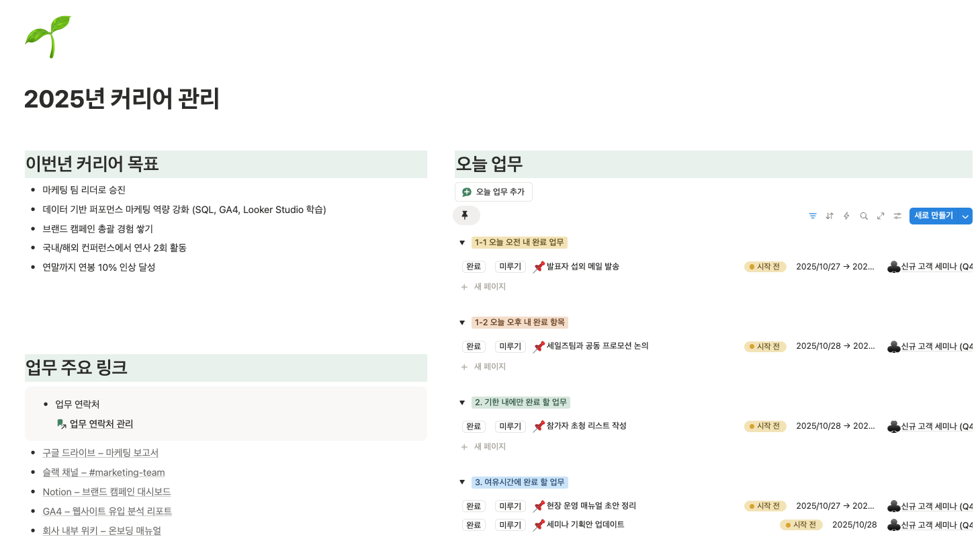
Task: Click the seedling page icon
Action: tap(48, 37)
